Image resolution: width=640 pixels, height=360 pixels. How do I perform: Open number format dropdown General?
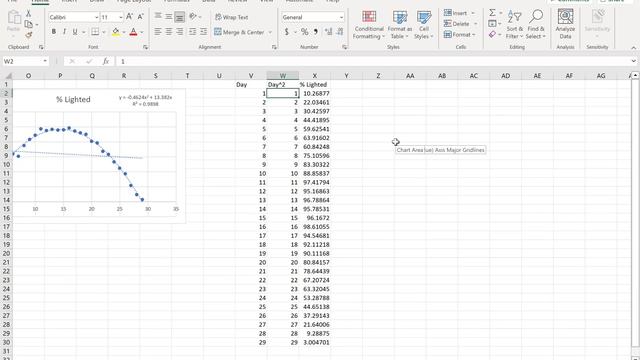click(x=341, y=17)
